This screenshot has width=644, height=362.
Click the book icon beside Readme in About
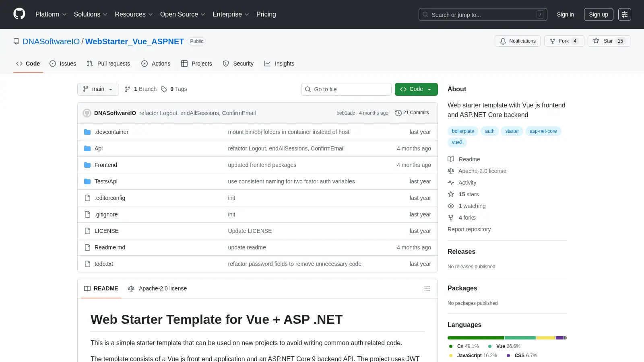[x=451, y=159]
